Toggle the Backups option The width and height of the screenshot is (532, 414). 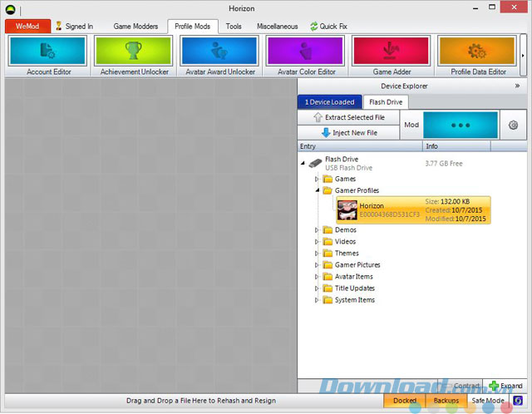point(446,401)
